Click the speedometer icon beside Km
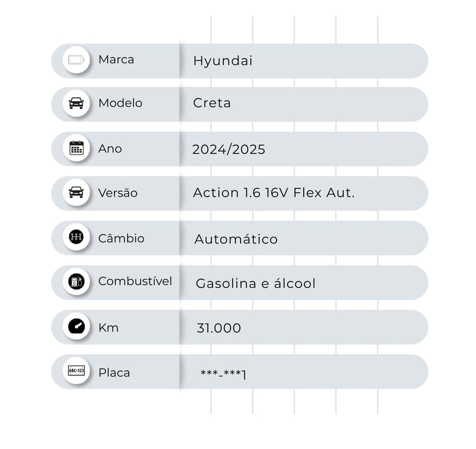Screen dimensions: 476x449 (76, 327)
